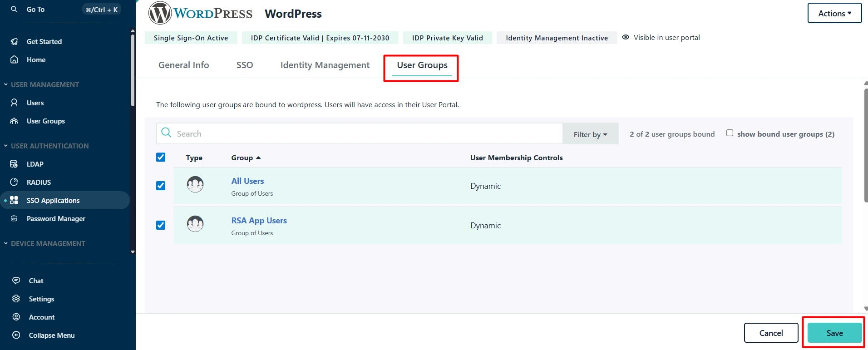Collapse the USER AUTHENTICATION section
This screenshot has height=350, width=868.
pos(46,146)
